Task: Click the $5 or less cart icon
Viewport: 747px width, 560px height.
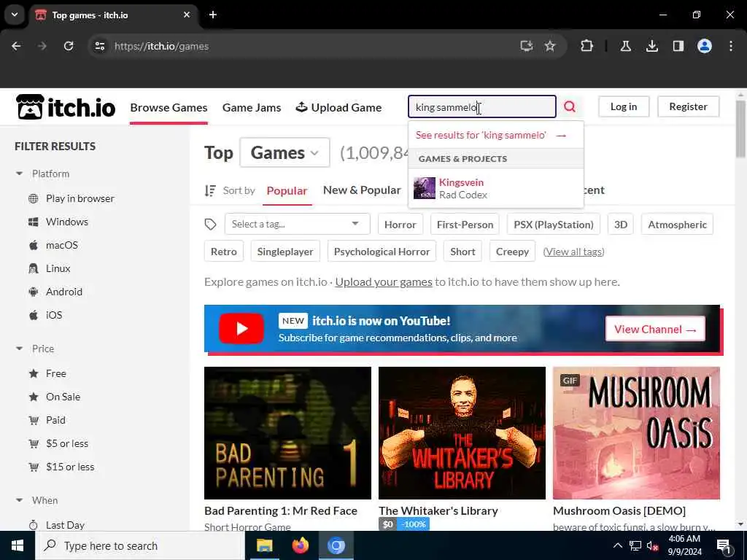Action: tap(34, 444)
